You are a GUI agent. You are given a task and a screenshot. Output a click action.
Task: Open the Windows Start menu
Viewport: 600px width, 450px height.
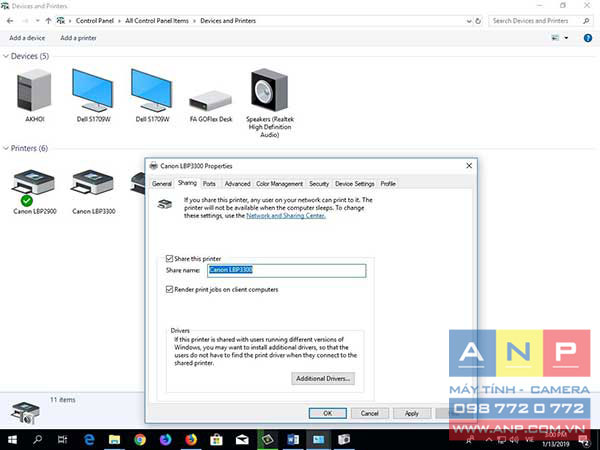pos(12,439)
